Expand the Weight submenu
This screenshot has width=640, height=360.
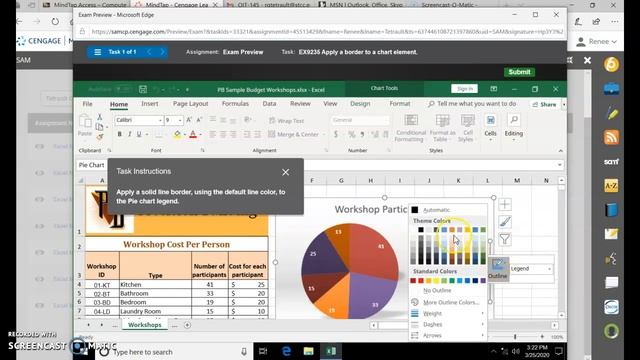[x=448, y=313]
